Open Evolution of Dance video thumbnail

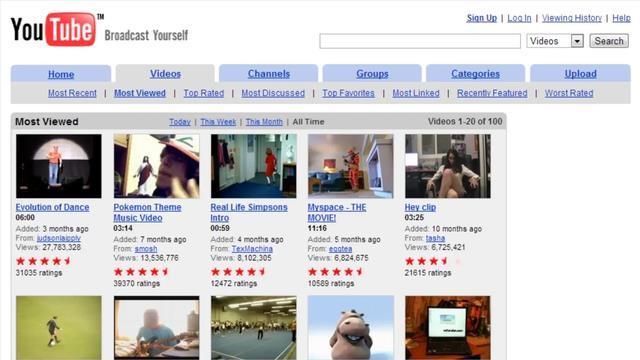[x=59, y=166]
